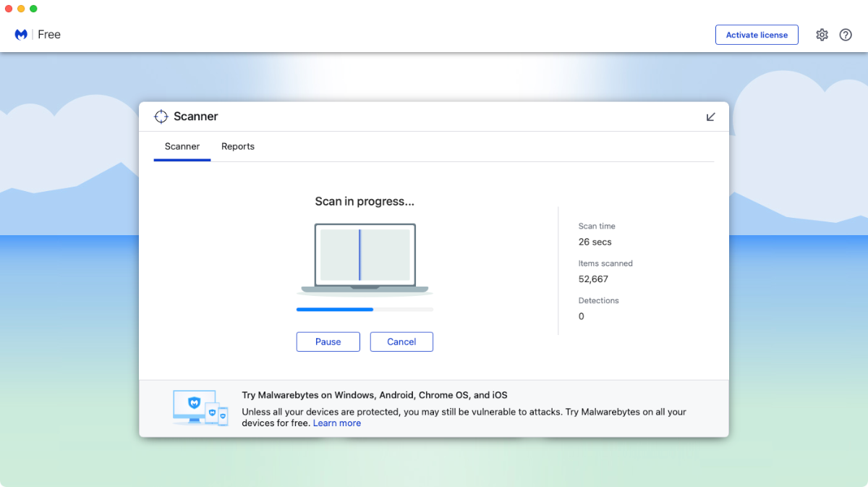Click the Scanner crosshair icon

pyautogui.click(x=161, y=116)
